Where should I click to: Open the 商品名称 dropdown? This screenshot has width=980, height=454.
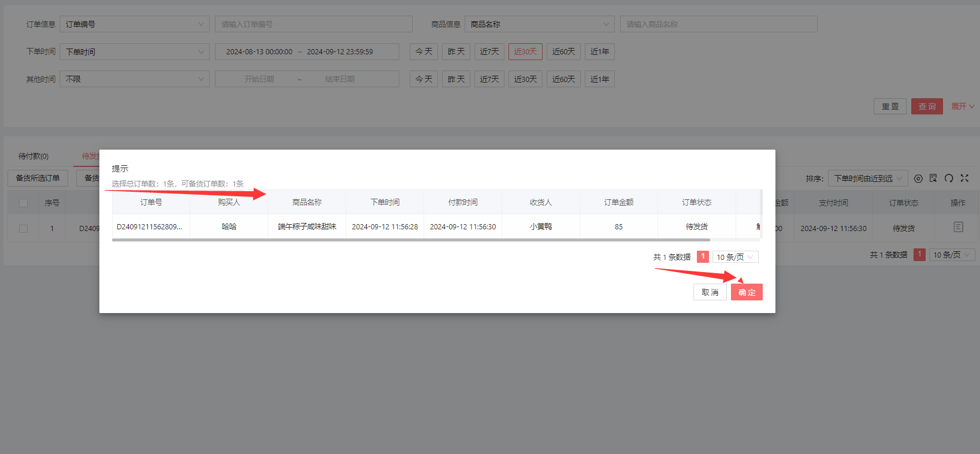[x=540, y=24]
